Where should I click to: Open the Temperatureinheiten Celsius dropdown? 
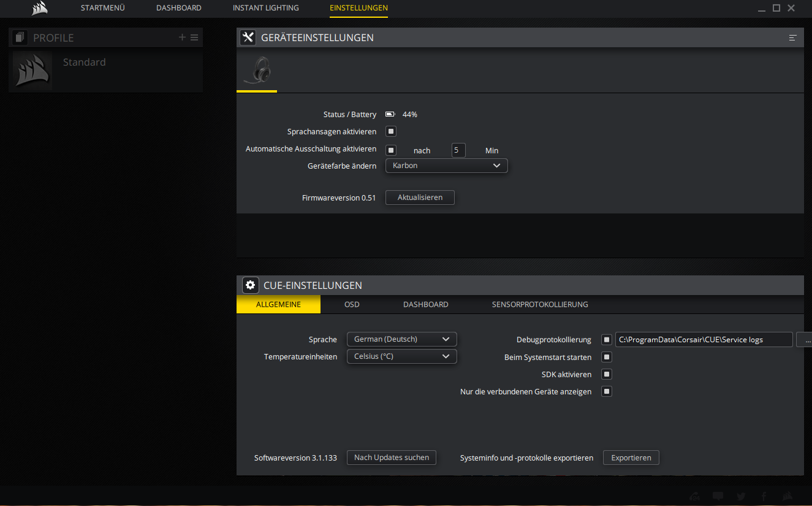coord(402,356)
